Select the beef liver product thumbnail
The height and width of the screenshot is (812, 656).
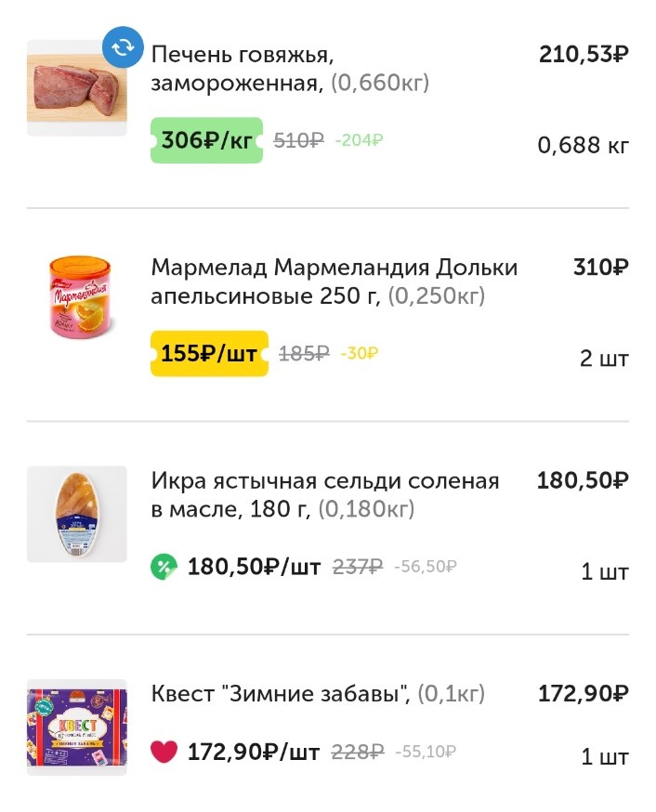click(74, 85)
